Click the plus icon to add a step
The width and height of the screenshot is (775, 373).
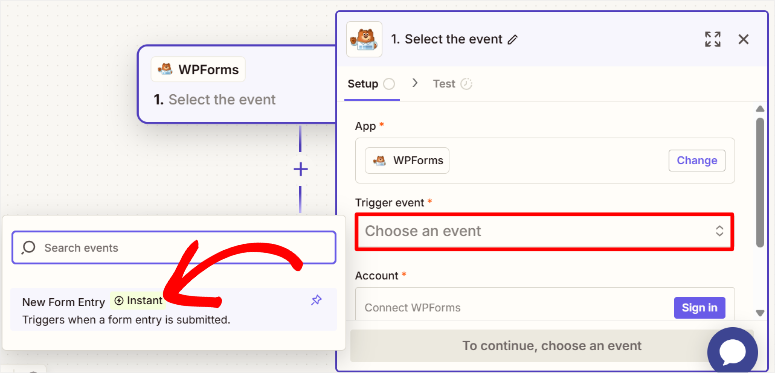point(301,170)
